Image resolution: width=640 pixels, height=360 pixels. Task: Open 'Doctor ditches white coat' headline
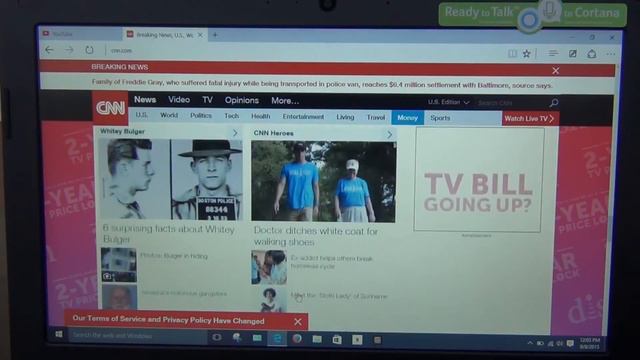(316, 236)
